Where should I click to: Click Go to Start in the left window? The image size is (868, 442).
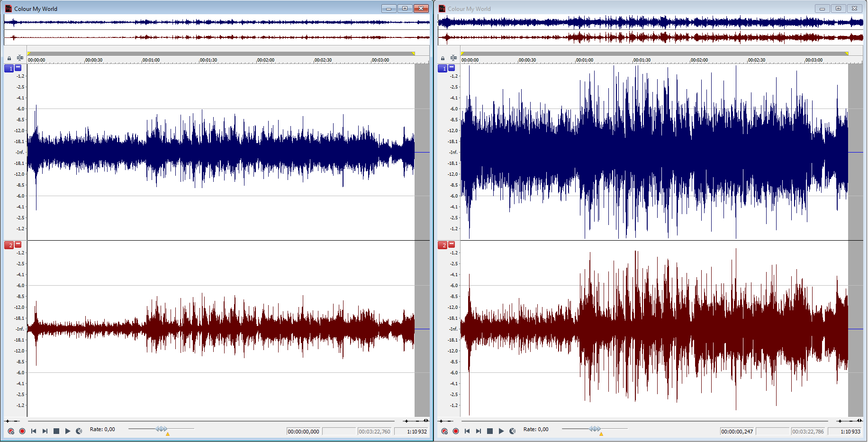(34, 431)
